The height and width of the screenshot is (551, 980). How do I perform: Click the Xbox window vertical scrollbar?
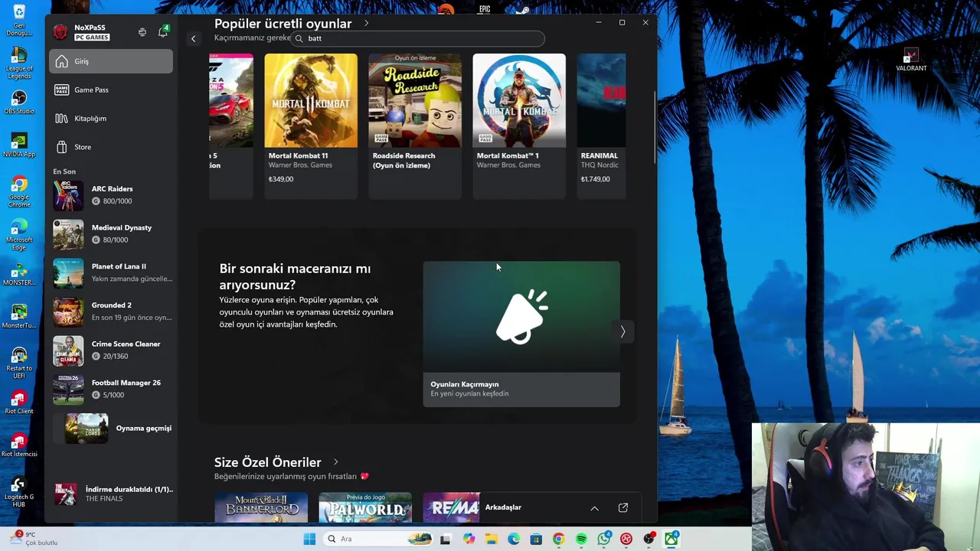(x=655, y=126)
